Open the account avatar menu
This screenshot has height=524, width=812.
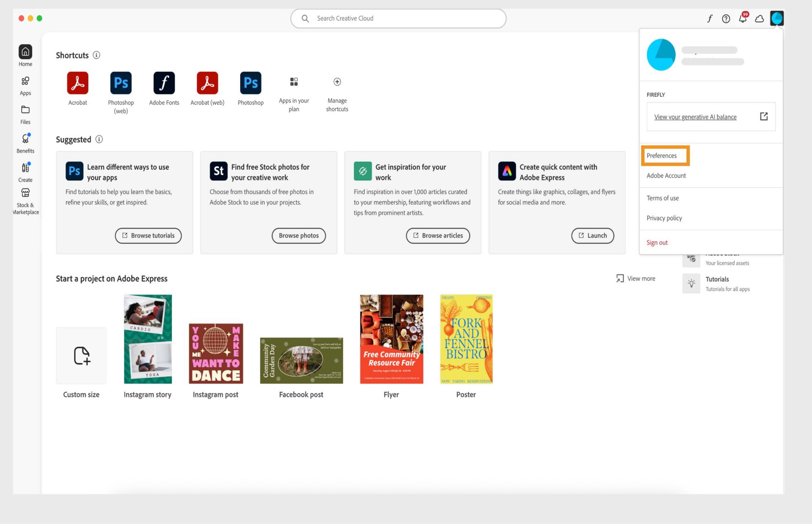777,18
